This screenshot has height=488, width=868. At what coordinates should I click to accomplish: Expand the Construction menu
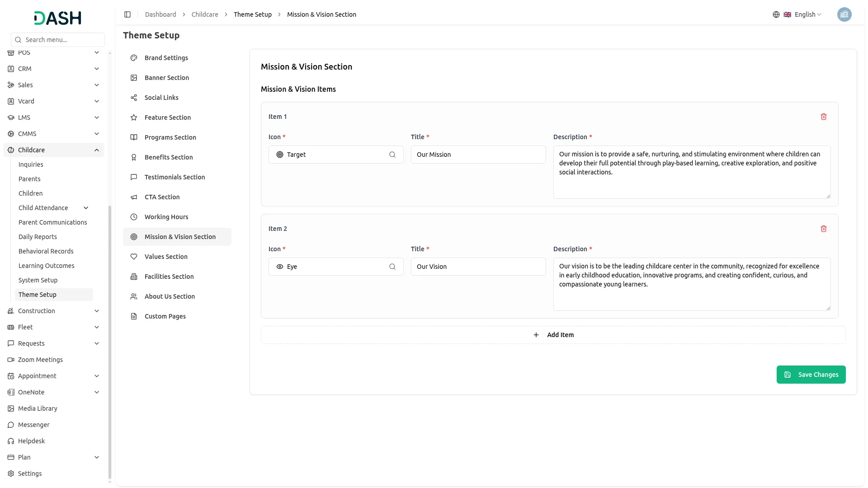(97, 311)
